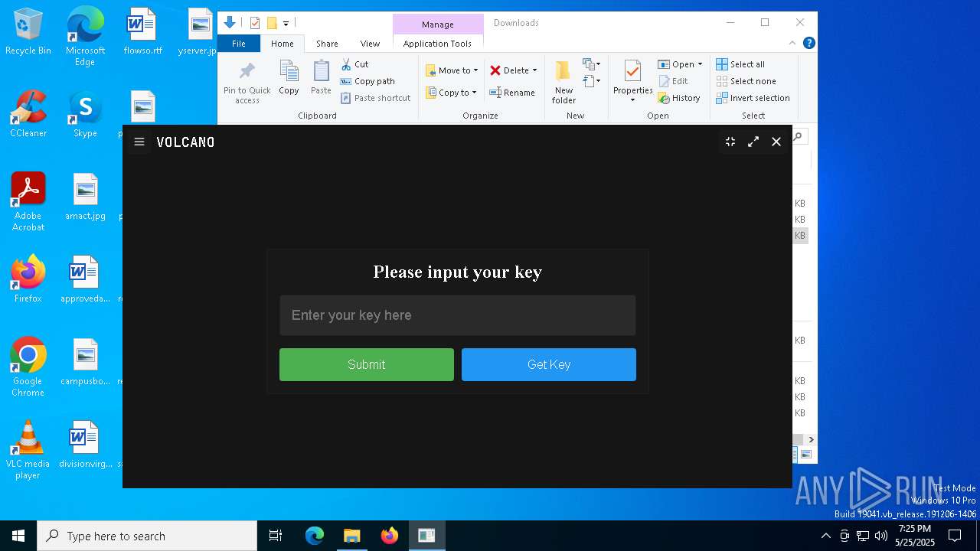This screenshot has height=551, width=980.
Task: Click Select none in Explorer ribbon
Action: tap(746, 81)
